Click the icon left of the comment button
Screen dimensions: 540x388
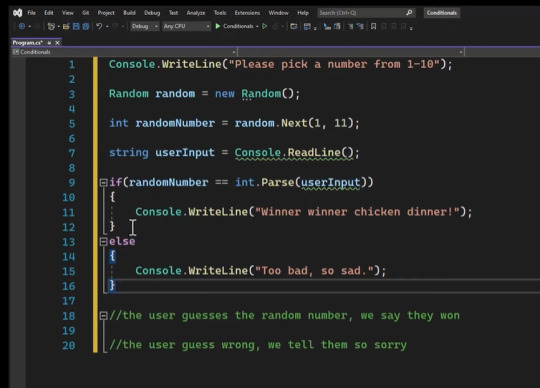pyautogui.click(x=337, y=26)
